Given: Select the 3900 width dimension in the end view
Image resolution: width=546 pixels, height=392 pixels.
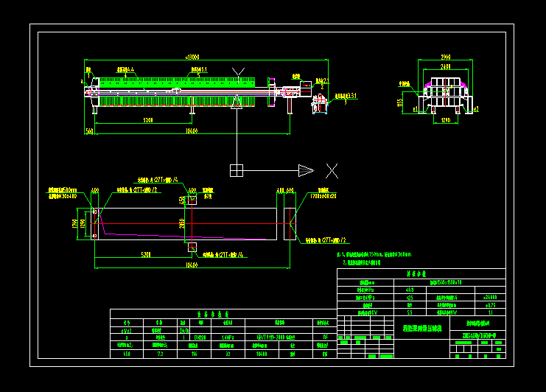Looking at the screenshot, I should pos(446,57).
